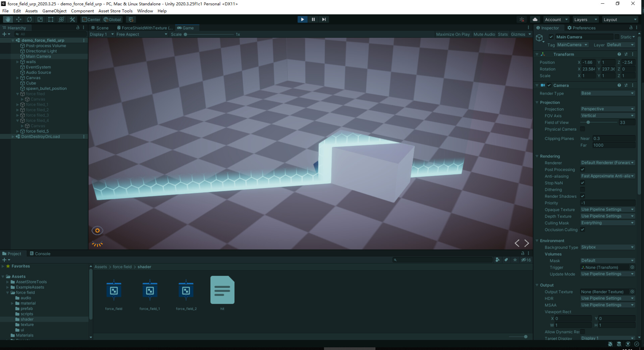Screen dimensions: 644x350
Task: Click the Step frame button
Action: pyautogui.click(x=324, y=19)
